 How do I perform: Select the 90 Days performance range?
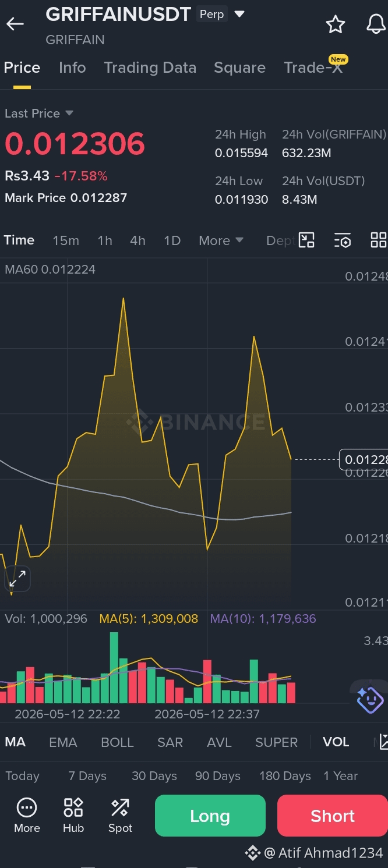pyautogui.click(x=218, y=776)
